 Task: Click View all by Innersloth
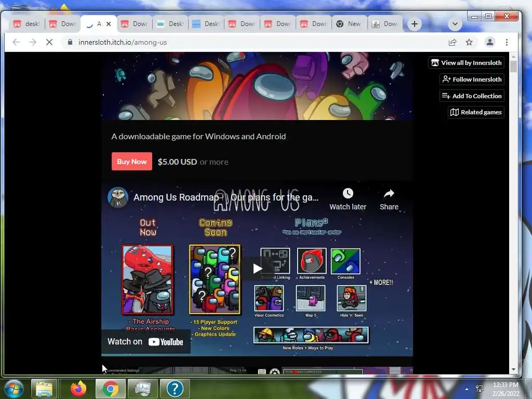[x=466, y=63]
